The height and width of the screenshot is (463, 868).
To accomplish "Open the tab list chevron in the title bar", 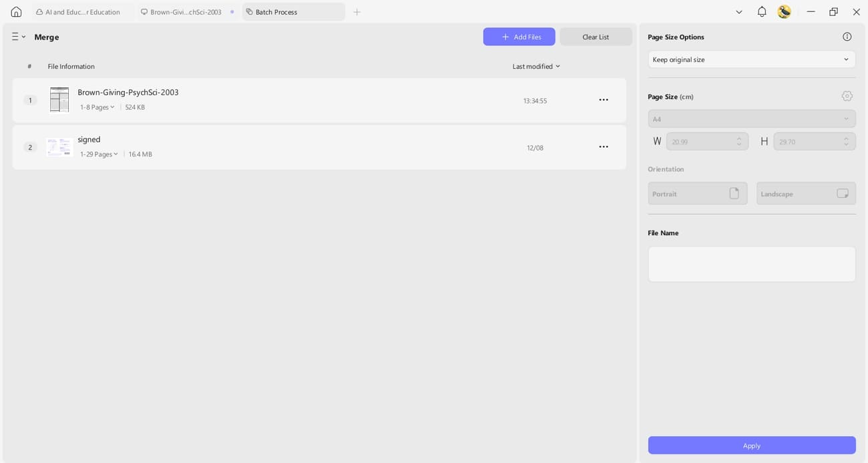I will coord(738,12).
